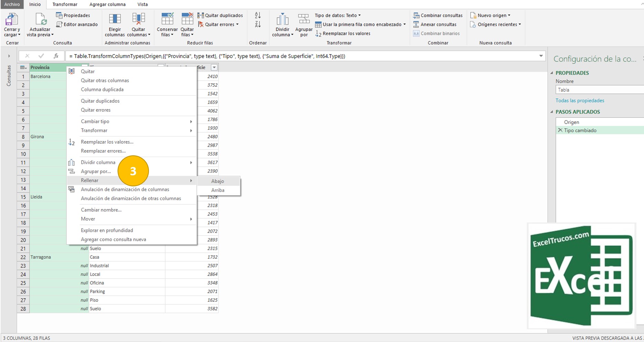Image resolution: width=644 pixels, height=342 pixels.
Task: Expand the formula bar with its chevron
Action: (x=540, y=56)
